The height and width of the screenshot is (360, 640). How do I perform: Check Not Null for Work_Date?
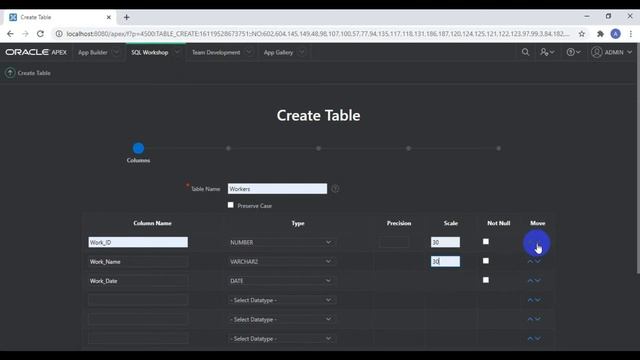point(486,280)
